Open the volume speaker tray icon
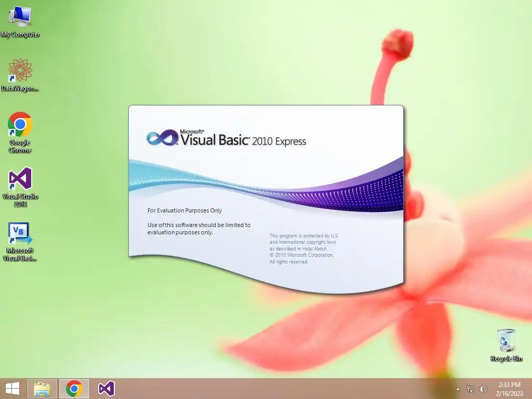This screenshot has width=532, height=399. (x=483, y=389)
